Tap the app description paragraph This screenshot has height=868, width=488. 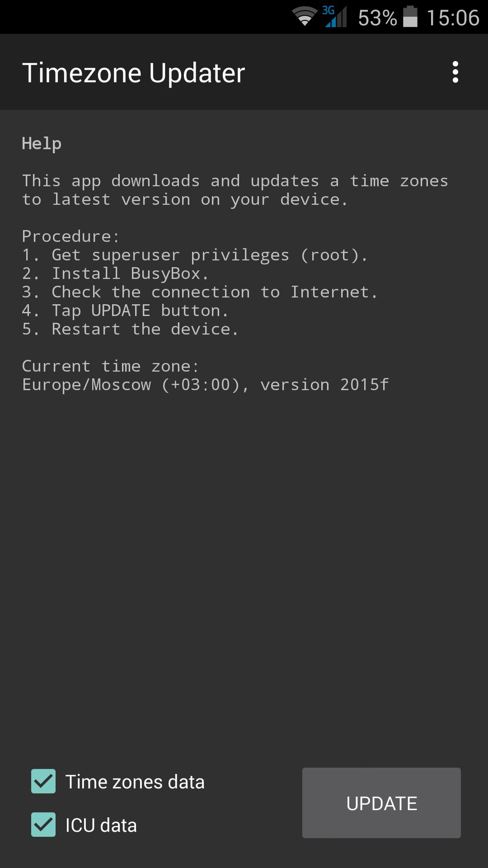click(235, 190)
